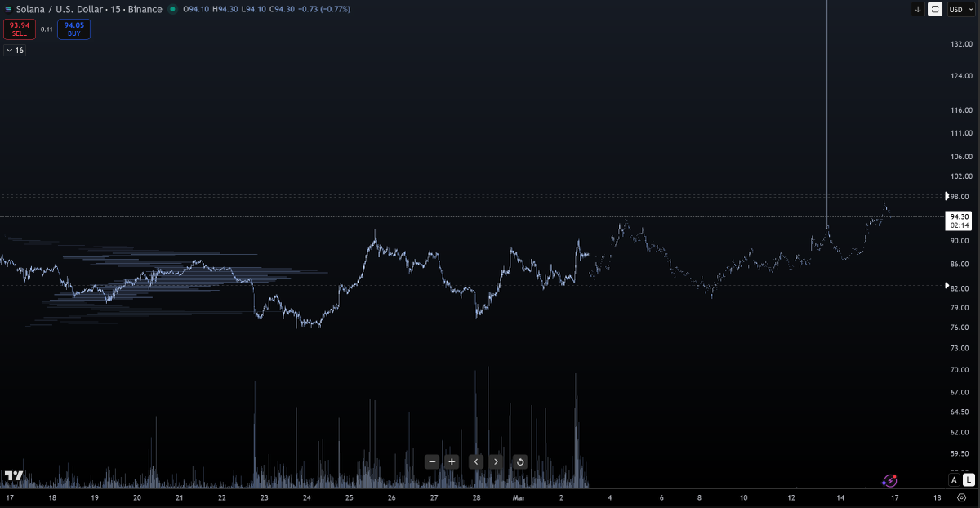Click the 02:14 countdown under the price label

(x=960, y=225)
